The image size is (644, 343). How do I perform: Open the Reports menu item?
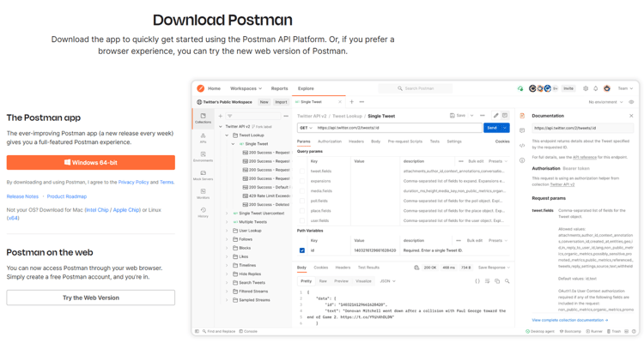point(279,88)
